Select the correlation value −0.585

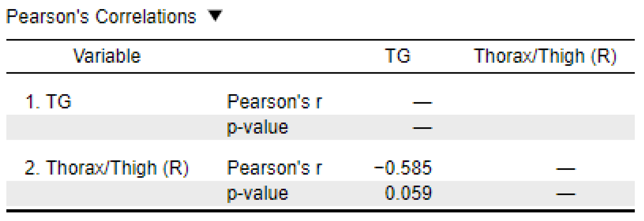click(403, 168)
